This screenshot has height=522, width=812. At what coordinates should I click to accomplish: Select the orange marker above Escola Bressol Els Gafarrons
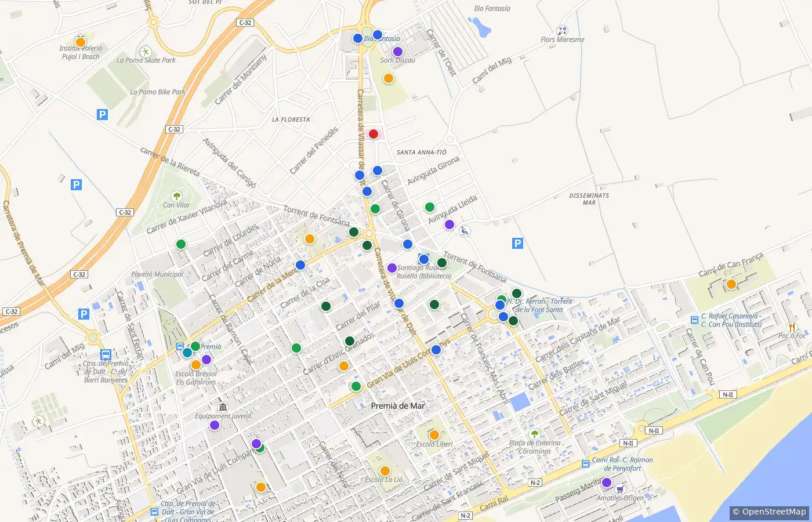(x=196, y=365)
